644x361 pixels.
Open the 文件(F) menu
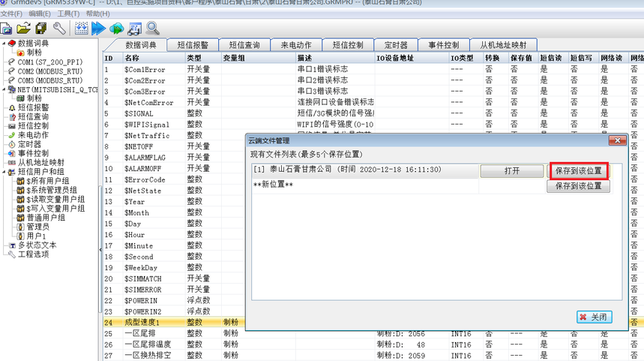pos(11,14)
